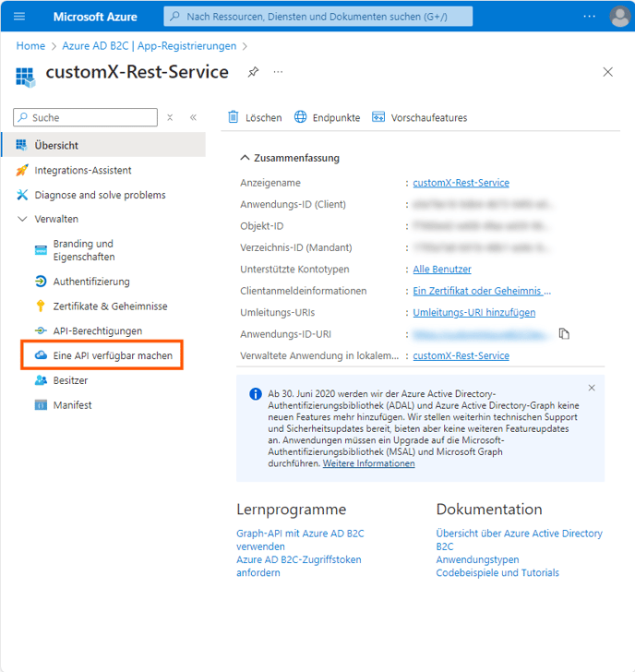Dismiss the ADAL info banner

point(592,388)
